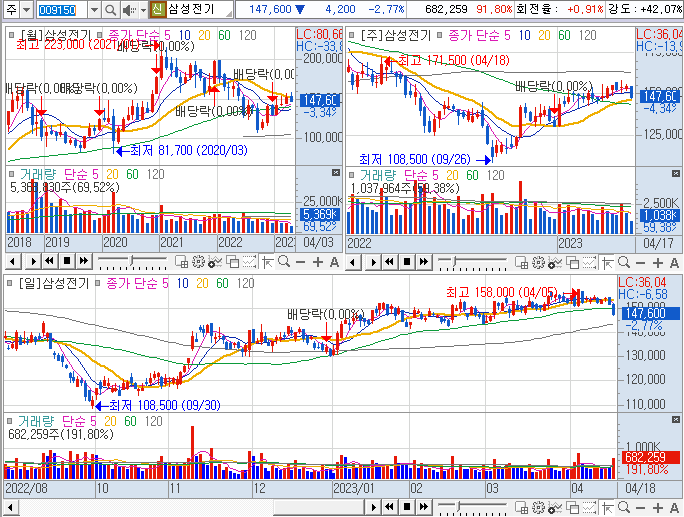The width and height of the screenshot is (684, 517).
Task: Click the A auto-scale icon in weekly toolbar
Action: pyautogui.click(x=674, y=263)
